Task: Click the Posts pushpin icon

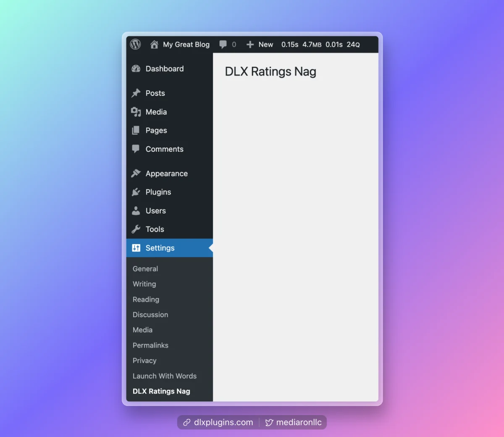Action: click(136, 93)
